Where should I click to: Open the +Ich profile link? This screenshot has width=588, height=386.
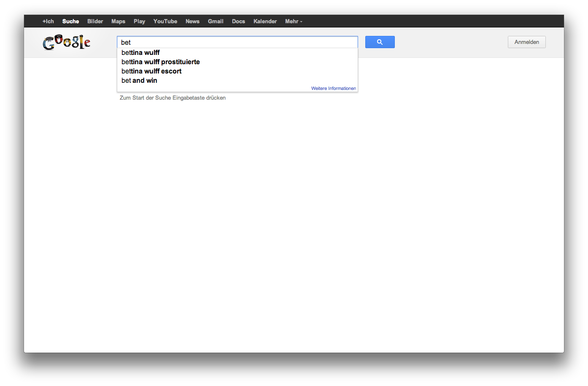coord(48,22)
